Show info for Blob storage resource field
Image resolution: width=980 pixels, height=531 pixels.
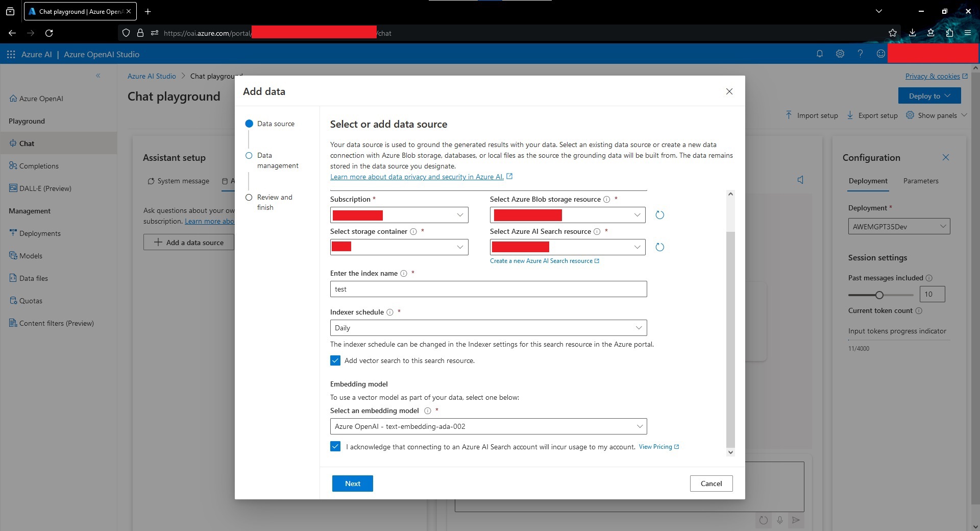(607, 200)
